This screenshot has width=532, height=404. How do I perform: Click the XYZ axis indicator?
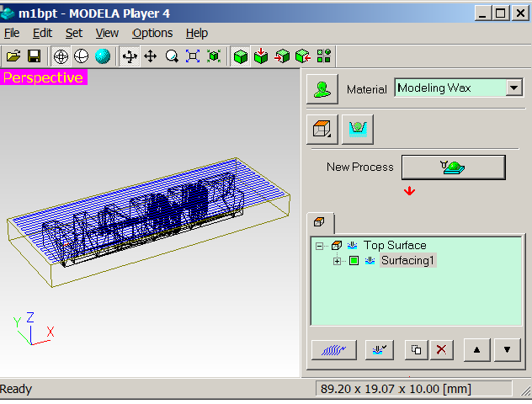34,329
